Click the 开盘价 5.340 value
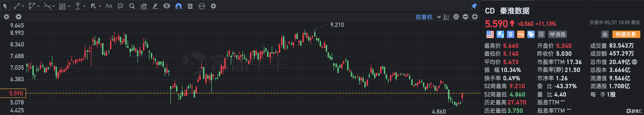This screenshot has height=115, width=644. 564,46
